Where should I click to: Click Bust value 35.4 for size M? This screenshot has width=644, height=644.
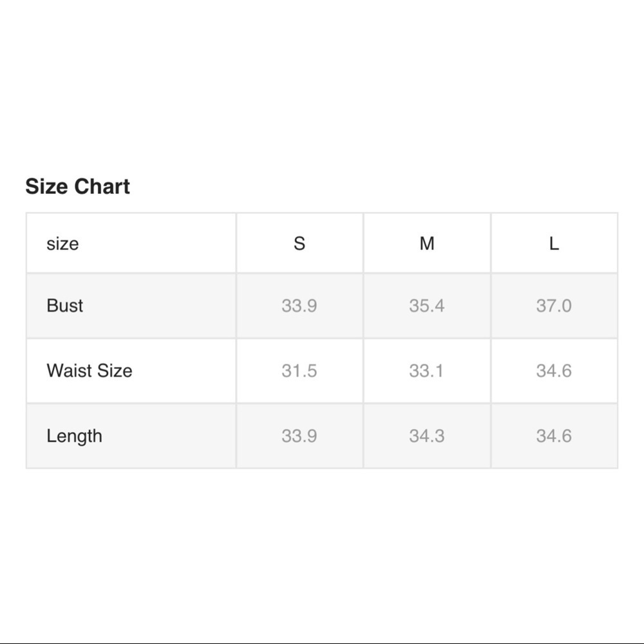(x=426, y=305)
